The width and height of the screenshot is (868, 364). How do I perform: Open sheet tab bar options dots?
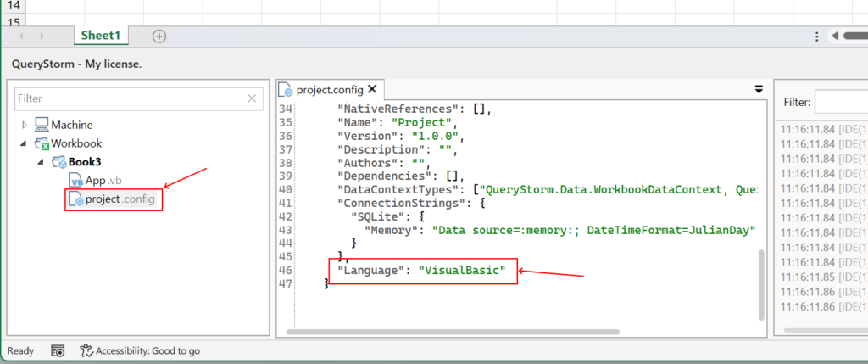coord(816,36)
